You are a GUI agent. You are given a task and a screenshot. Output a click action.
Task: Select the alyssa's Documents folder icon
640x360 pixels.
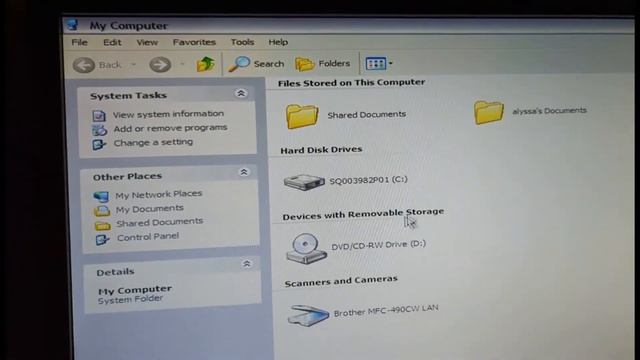[489, 112]
